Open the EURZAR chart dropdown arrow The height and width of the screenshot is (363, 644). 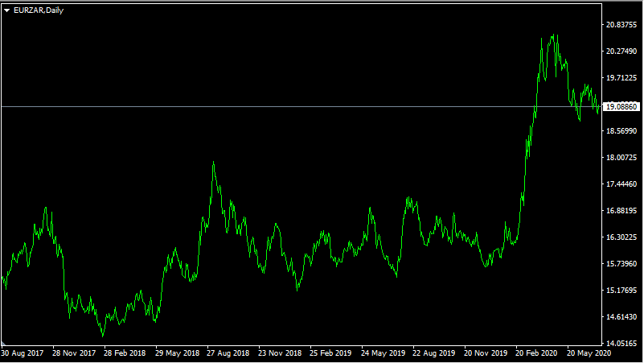(x=6, y=10)
